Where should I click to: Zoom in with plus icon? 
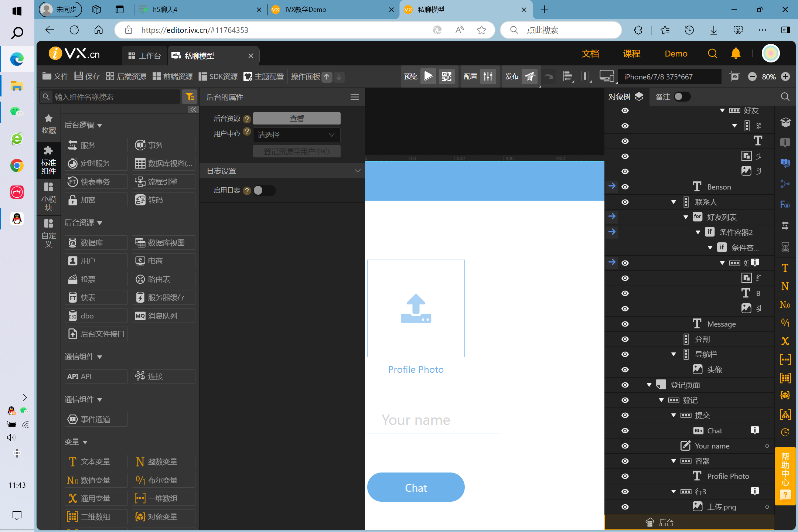point(785,77)
